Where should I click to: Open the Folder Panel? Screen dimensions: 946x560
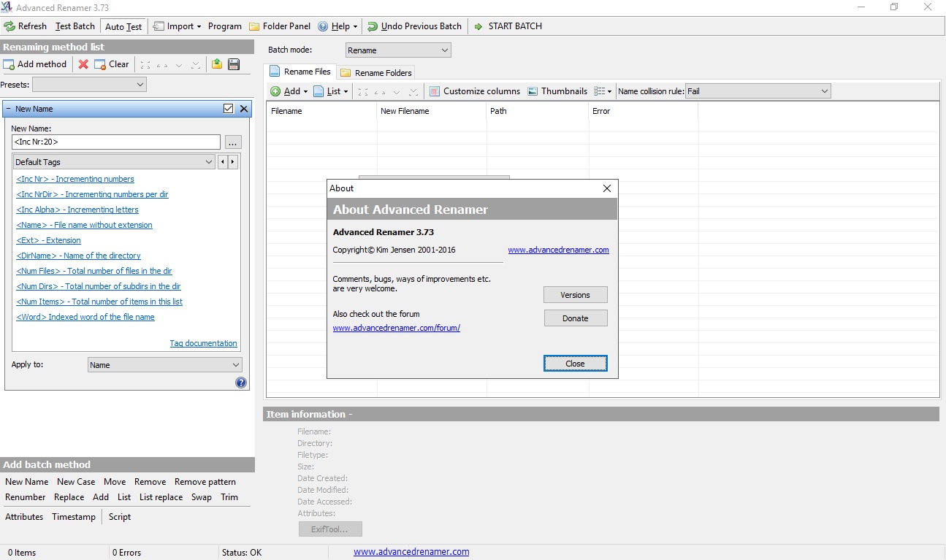point(280,26)
